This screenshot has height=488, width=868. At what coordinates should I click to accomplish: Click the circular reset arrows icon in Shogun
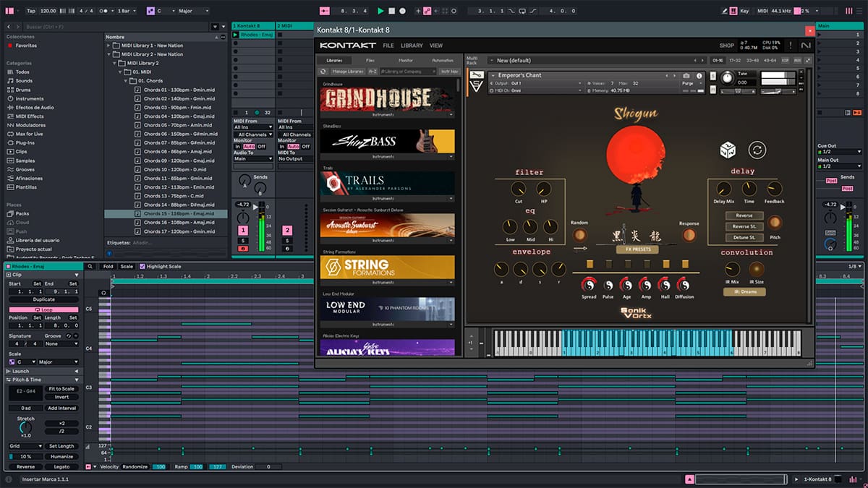click(x=757, y=150)
